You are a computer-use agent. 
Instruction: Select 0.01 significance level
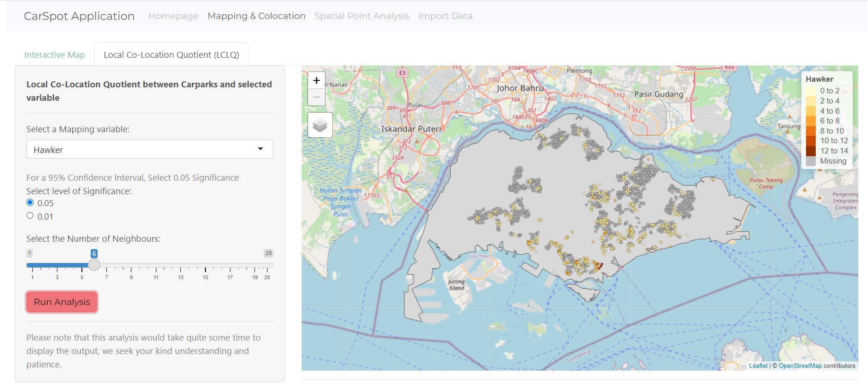(x=30, y=216)
